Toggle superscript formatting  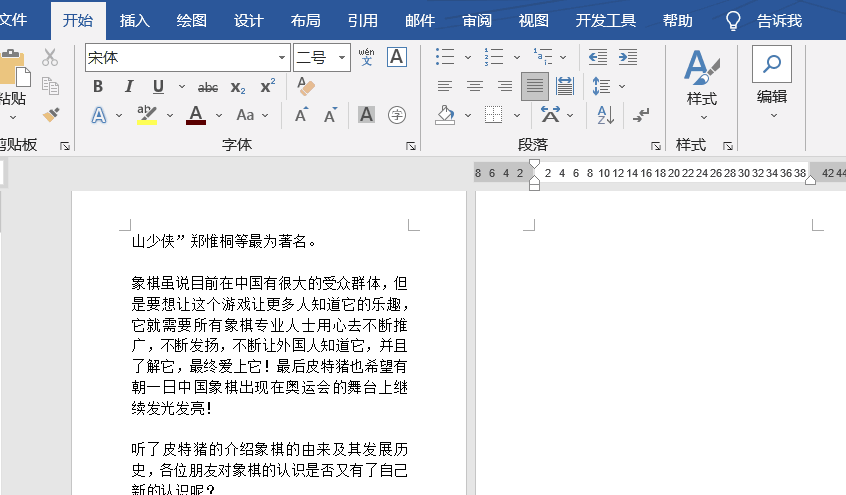coord(268,86)
